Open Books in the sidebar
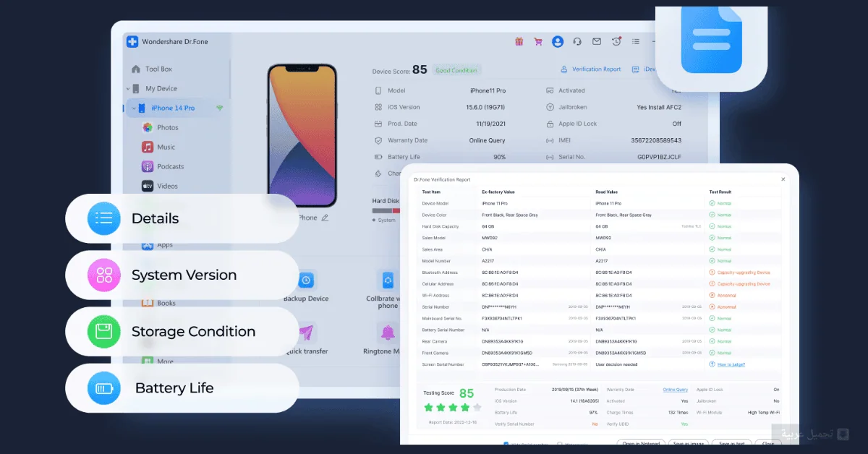Image resolution: width=868 pixels, height=454 pixels. [166, 304]
